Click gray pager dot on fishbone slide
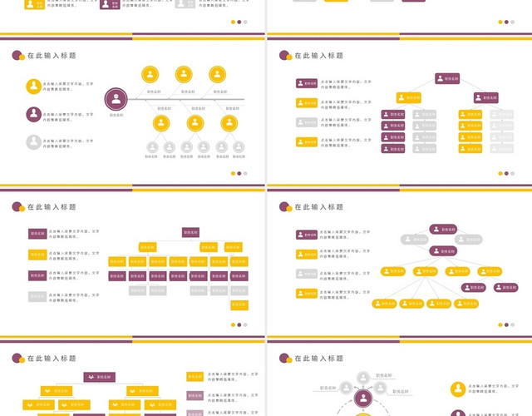The image size is (532, 416). click(x=245, y=174)
